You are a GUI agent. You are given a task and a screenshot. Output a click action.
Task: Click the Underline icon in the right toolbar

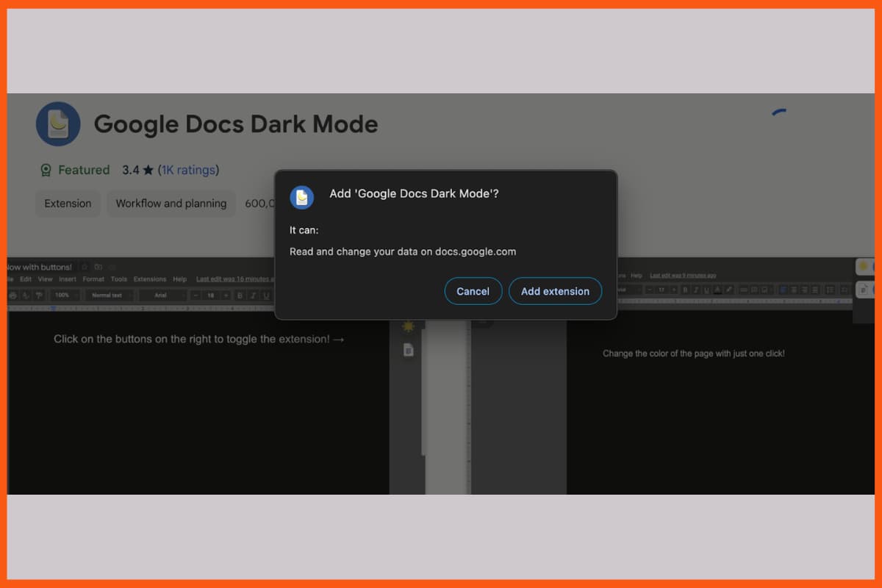coord(706,290)
